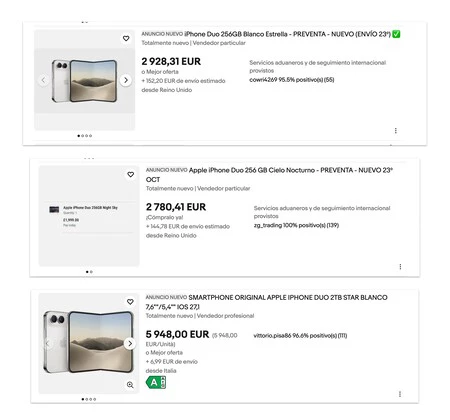450x420 pixels.
Task: Zoom into the 2TB iPhone Duo image
Action: click(130, 385)
